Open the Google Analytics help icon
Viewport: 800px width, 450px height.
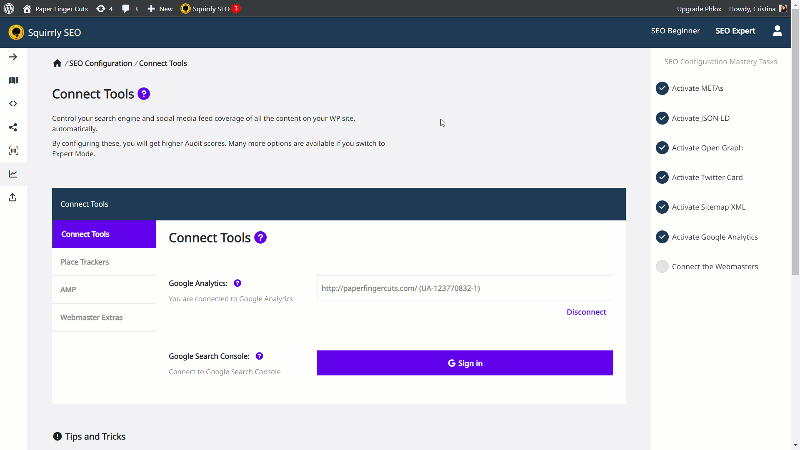point(237,283)
